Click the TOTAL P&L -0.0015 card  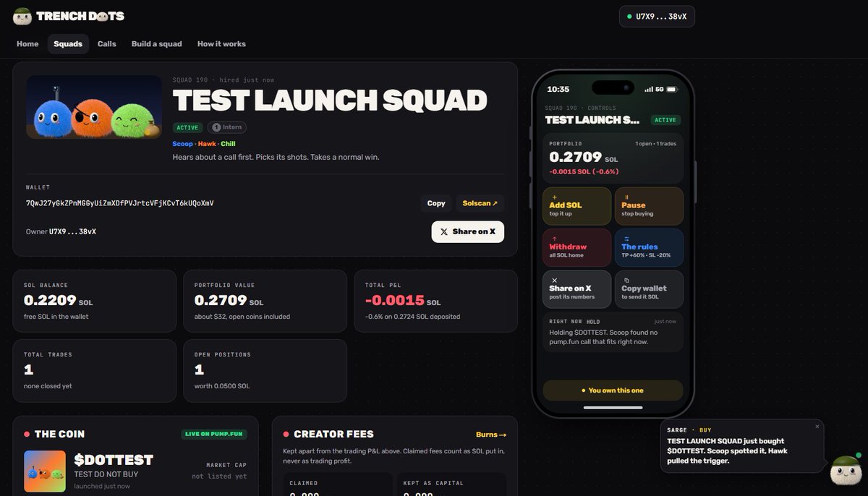pyautogui.click(x=435, y=301)
